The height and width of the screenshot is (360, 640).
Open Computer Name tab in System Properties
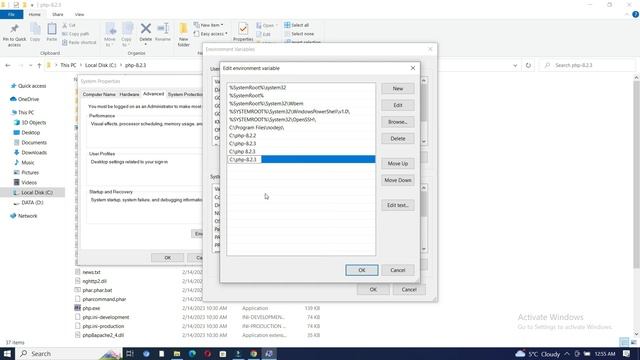coord(99,94)
